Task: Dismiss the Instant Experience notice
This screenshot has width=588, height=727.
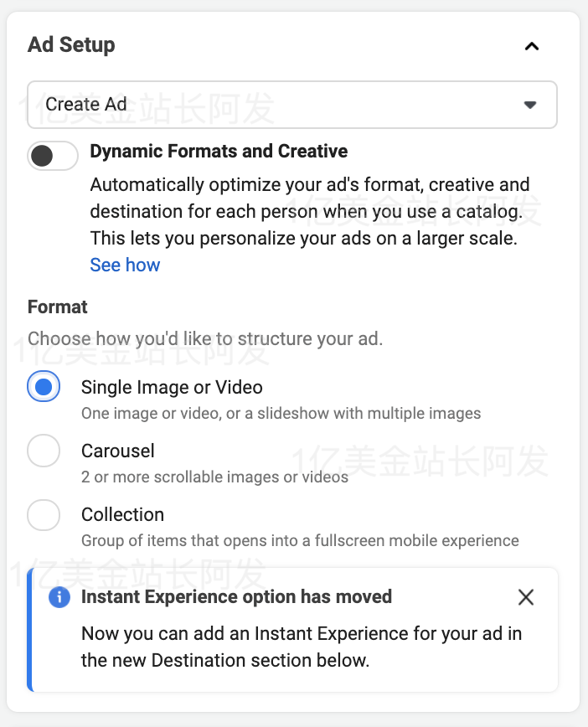Action: [526, 597]
